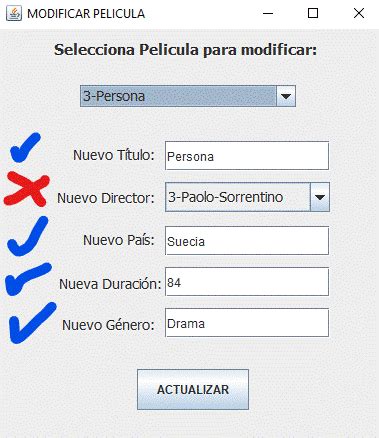Click the blue checkmark beside Nuevo Título
The image size is (379, 438).
tap(25, 147)
